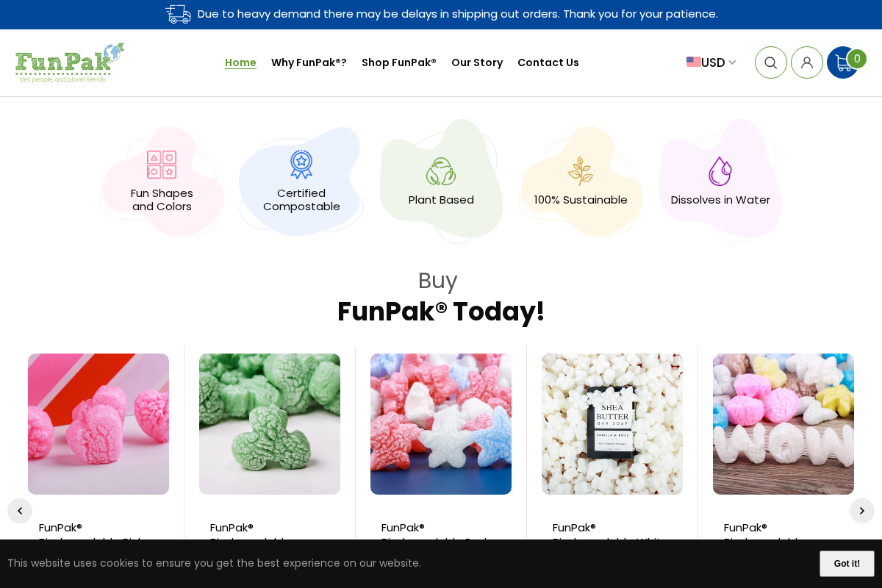Open the Contact Us page
Viewport: 882px width, 588px height.
click(548, 62)
